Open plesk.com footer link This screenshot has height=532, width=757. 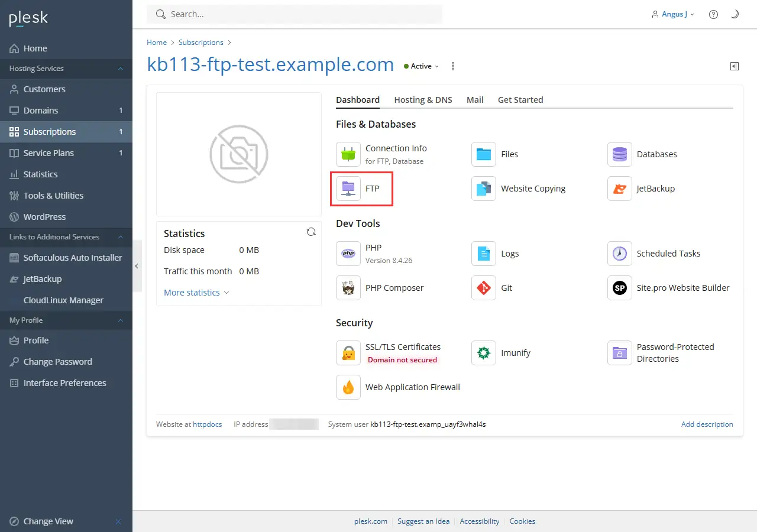click(371, 521)
